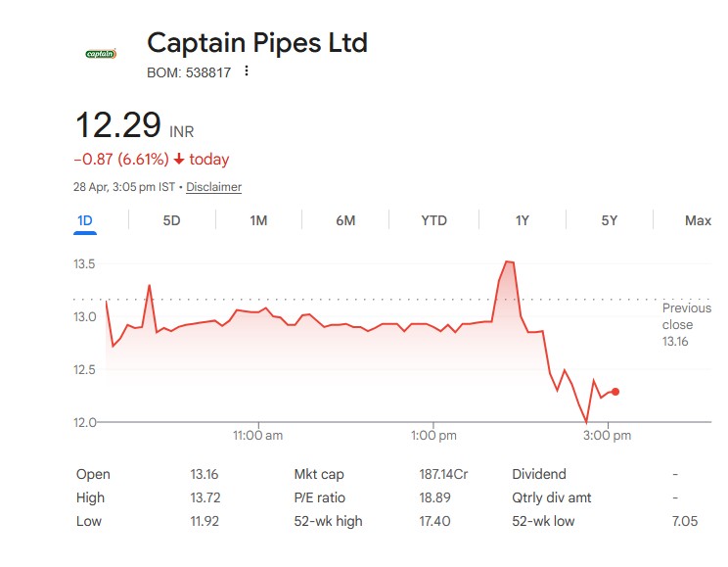This screenshot has width=728, height=567.
Task: Select the YTD chart range
Action: click(x=433, y=220)
